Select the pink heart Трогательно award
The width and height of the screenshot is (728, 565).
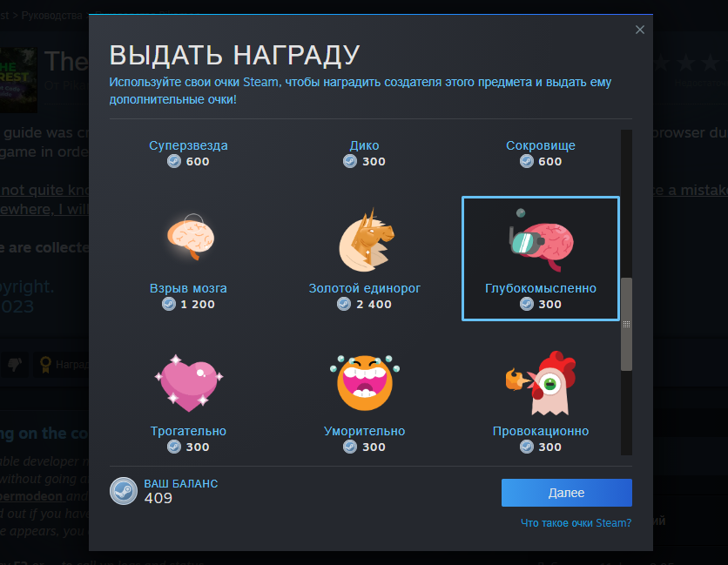(188, 383)
